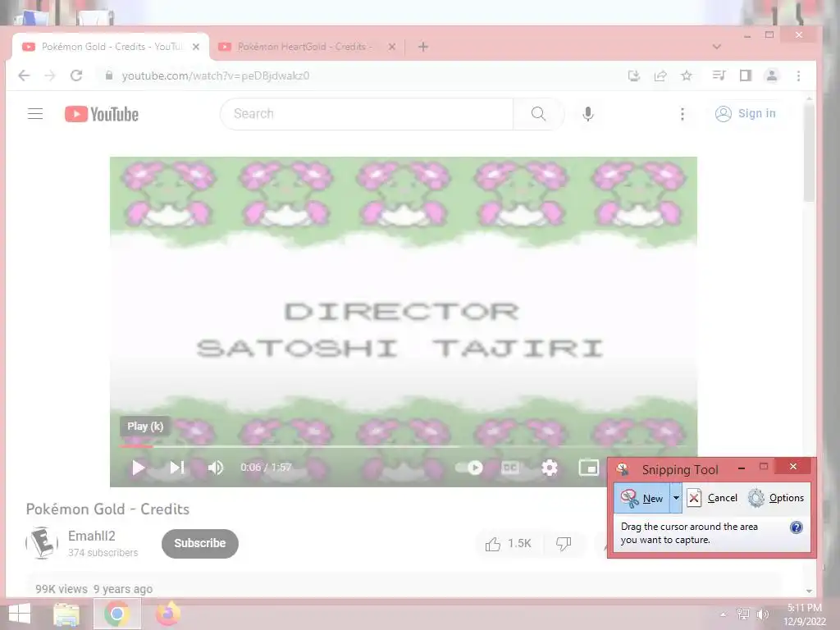The height and width of the screenshot is (630, 840).
Task: Open network tray icon
Action: point(743,614)
